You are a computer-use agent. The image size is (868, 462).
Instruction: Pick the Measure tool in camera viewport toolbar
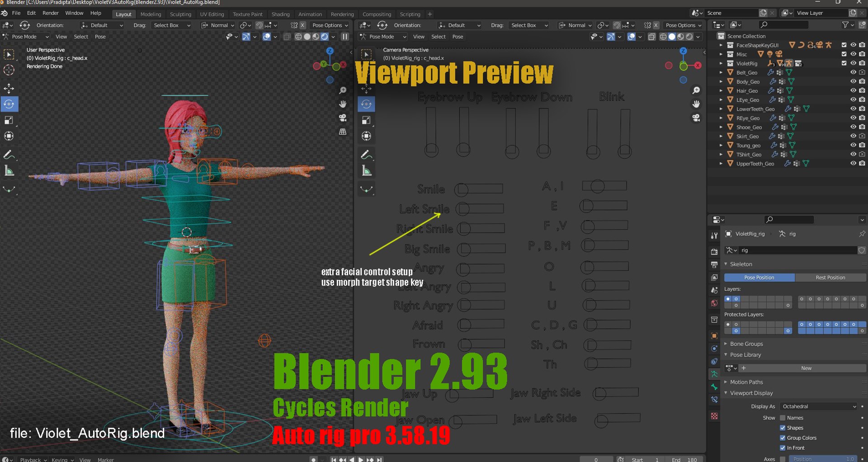(x=367, y=170)
